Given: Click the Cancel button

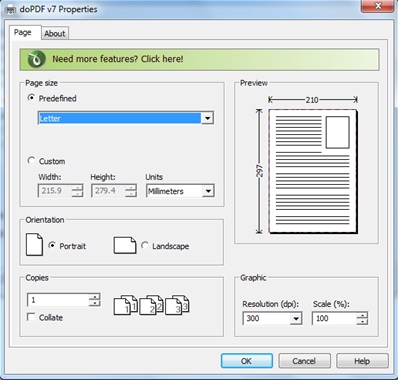Looking at the screenshot, I should point(304,361).
